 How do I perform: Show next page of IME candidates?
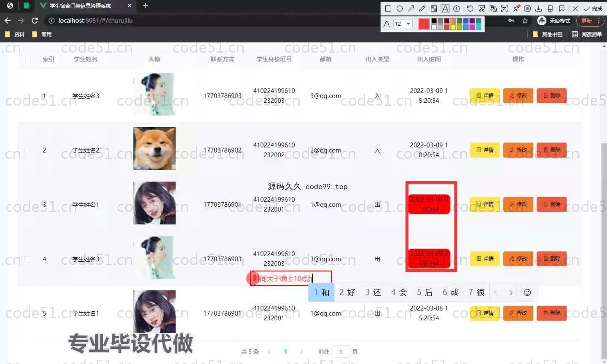tap(511, 292)
